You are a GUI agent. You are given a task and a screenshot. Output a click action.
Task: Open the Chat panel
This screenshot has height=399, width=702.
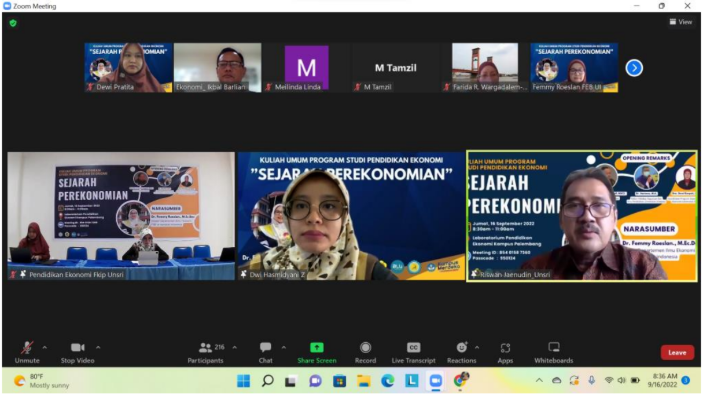tap(265, 352)
